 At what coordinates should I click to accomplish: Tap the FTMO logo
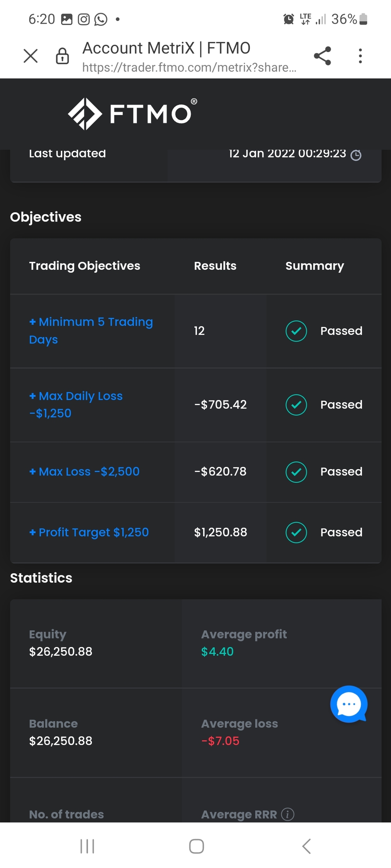coord(132,114)
